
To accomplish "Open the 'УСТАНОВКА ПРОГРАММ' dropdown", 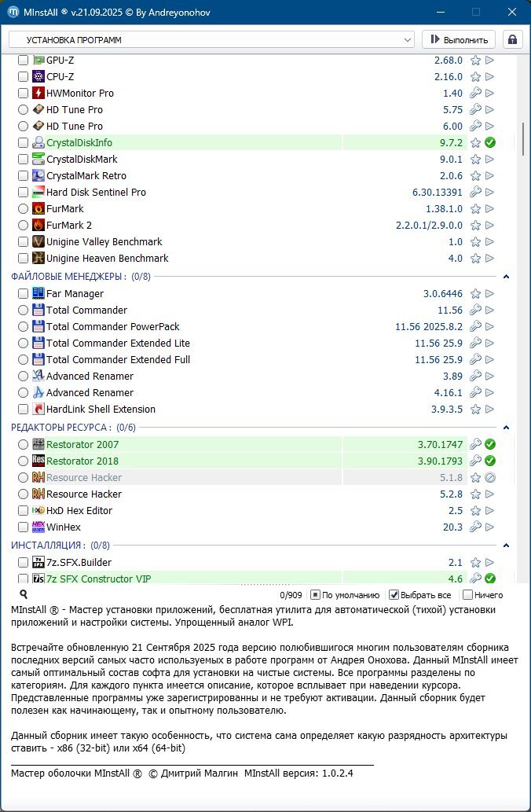I will click(211, 39).
